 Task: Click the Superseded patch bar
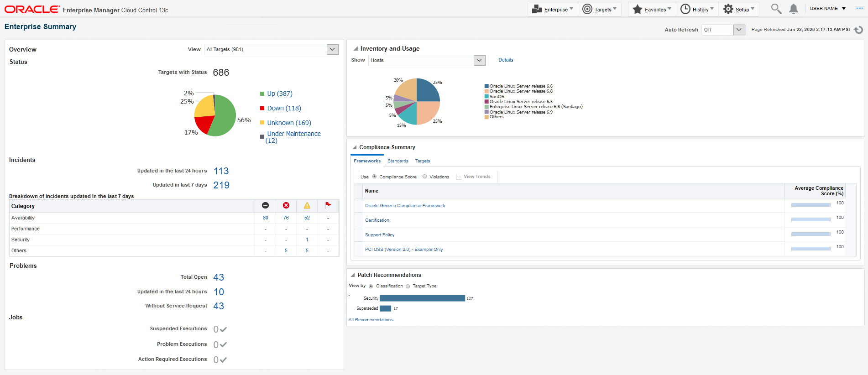click(386, 308)
